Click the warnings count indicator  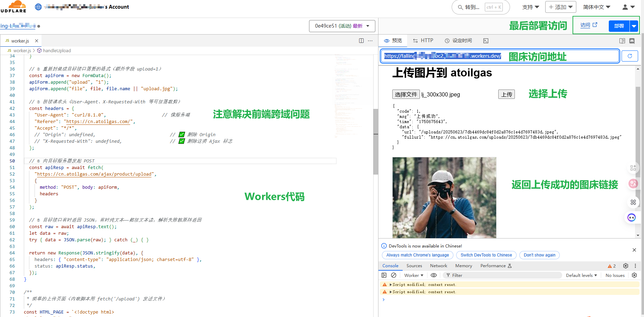[x=612, y=266]
